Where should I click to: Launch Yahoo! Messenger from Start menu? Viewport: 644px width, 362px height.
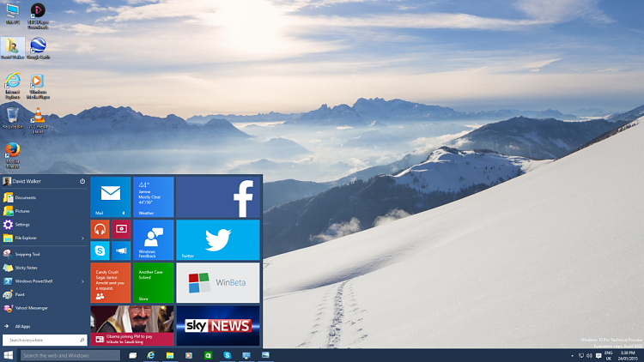tap(45, 308)
